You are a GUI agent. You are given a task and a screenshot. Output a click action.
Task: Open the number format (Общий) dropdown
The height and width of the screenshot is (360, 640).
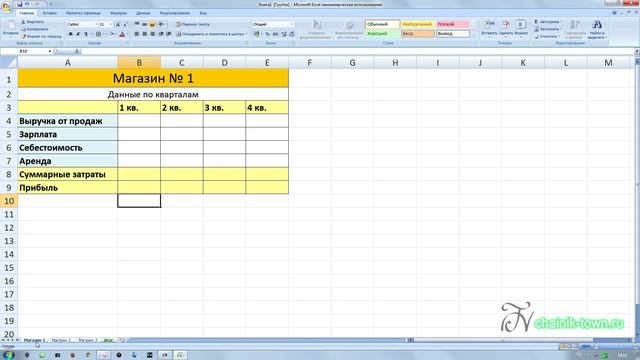291,24
